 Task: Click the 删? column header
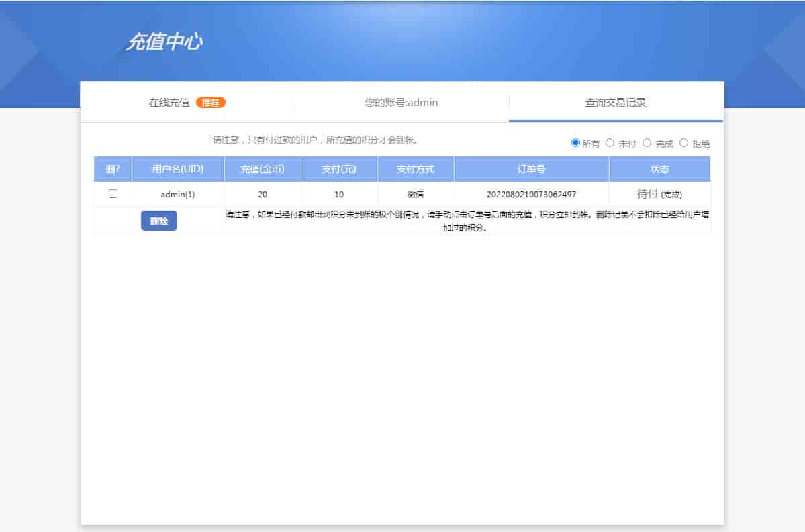pyautogui.click(x=113, y=169)
